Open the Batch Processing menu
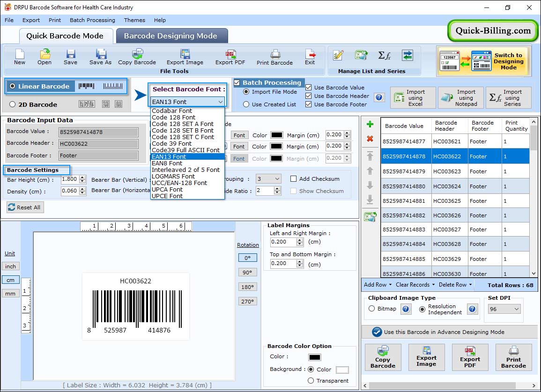The image size is (541, 392). click(92, 20)
